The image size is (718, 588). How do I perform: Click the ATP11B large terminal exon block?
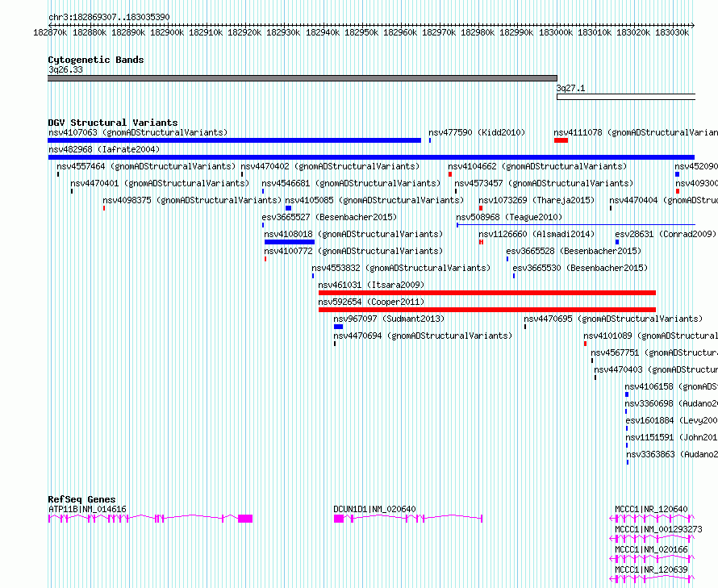pyautogui.click(x=245, y=519)
